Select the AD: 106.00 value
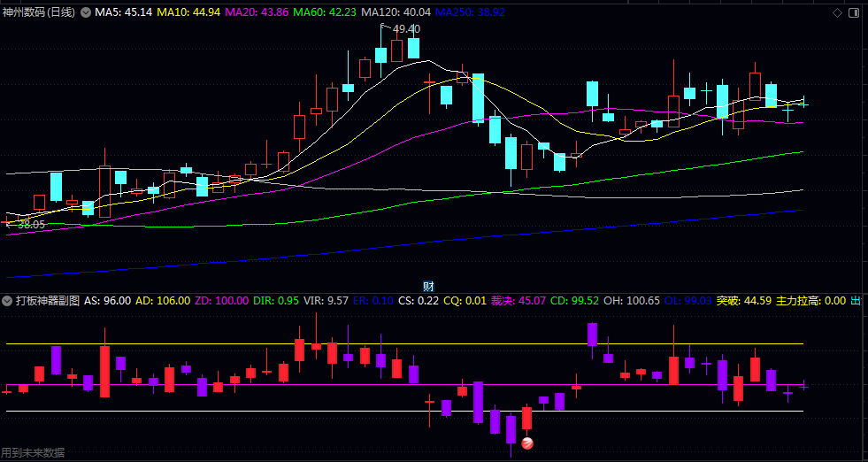Image resolution: width=868 pixels, height=462 pixels. (163, 301)
